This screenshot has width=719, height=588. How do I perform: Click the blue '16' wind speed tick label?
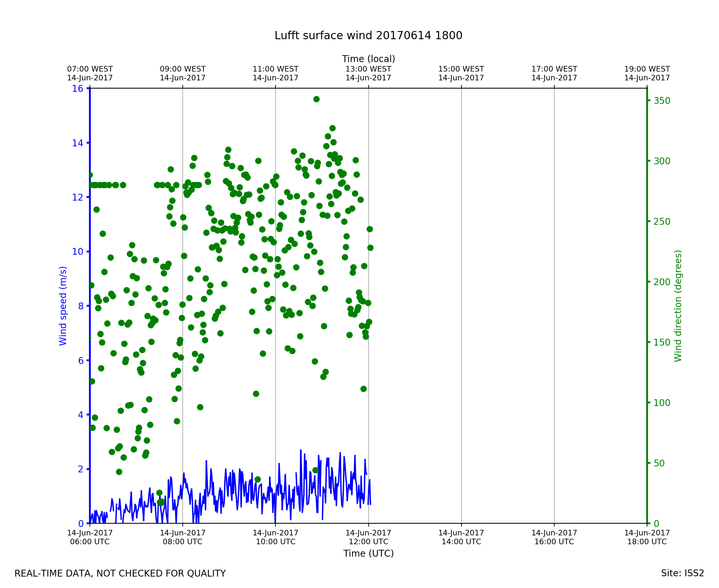77,89
